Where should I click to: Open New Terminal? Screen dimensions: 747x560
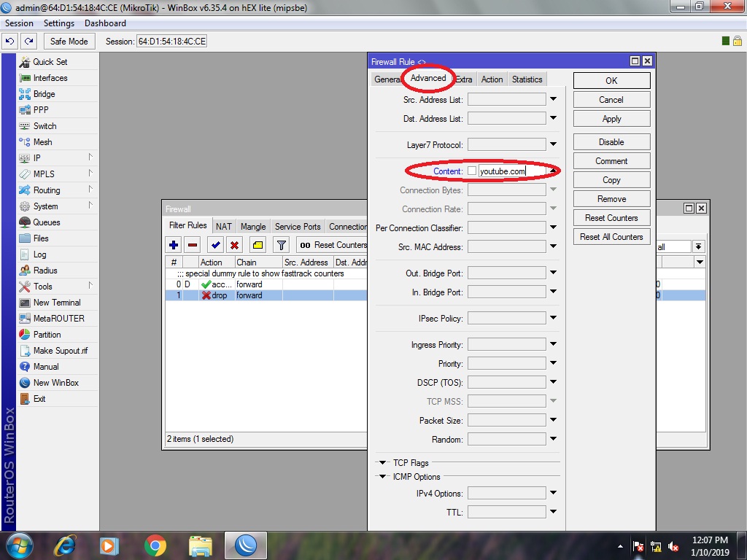pos(57,303)
